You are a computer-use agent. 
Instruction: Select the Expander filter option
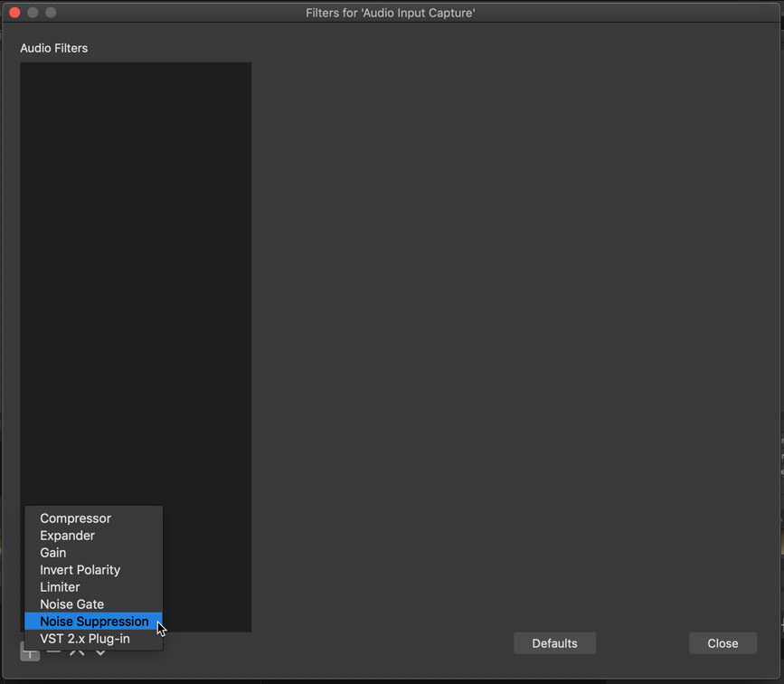pos(93,536)
